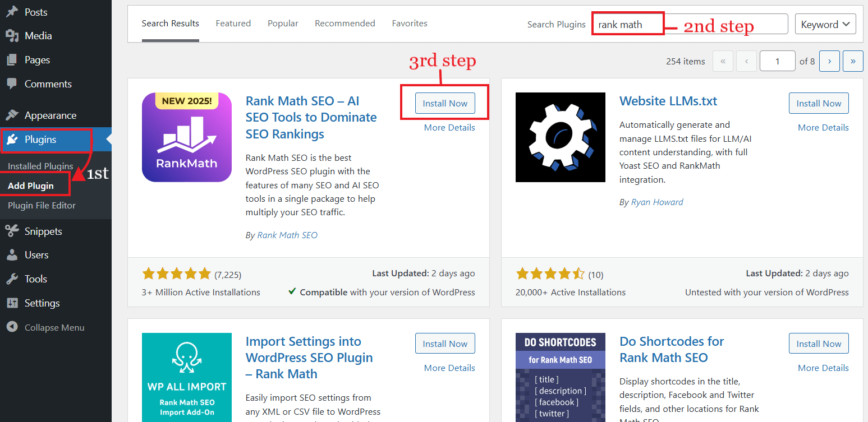Click the Posts pushpin icon
868x422 pixels.
12,12
